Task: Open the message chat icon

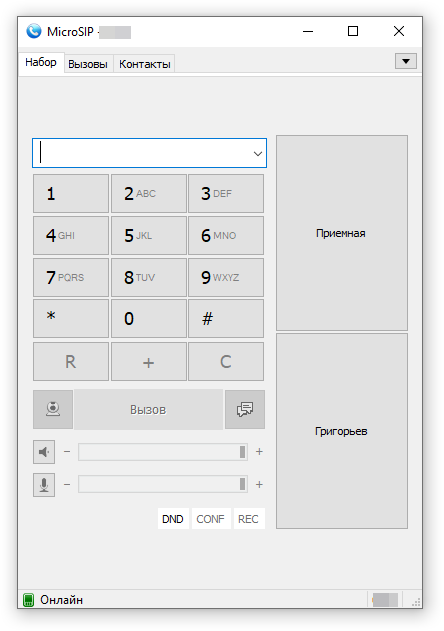Action: (245, 409)
